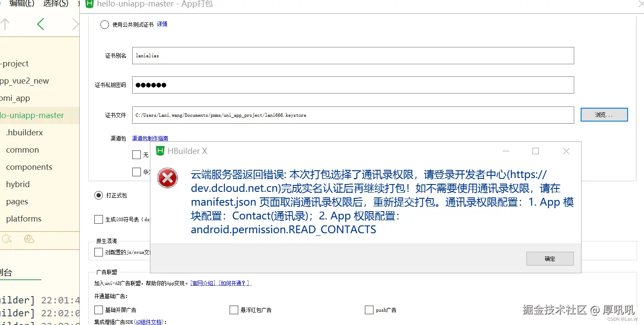Open the 官网介绍 link
Image resolution: width=644 pixels, height=325 pixels.
click(x=203, y=283)
